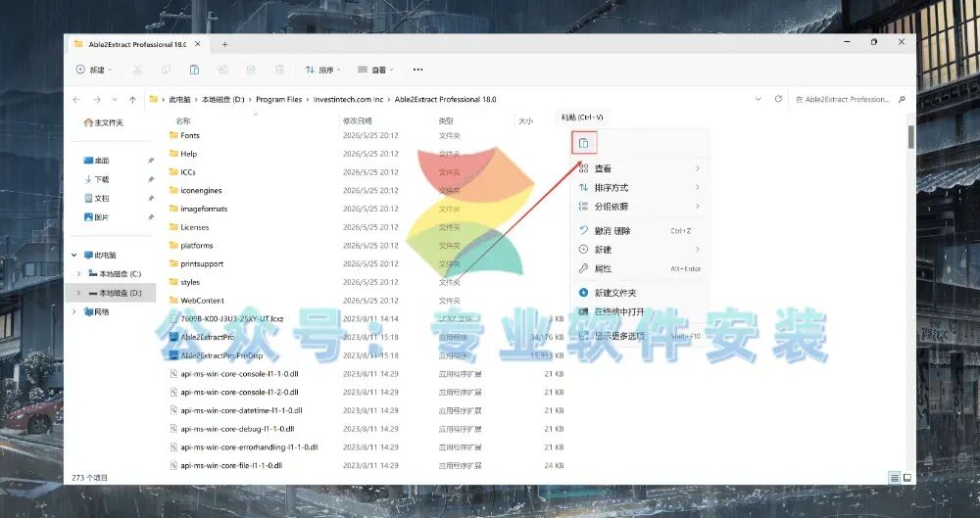Sort by Size column header
The width and height of the screenshot is (980, 518).
click(525, 120)
